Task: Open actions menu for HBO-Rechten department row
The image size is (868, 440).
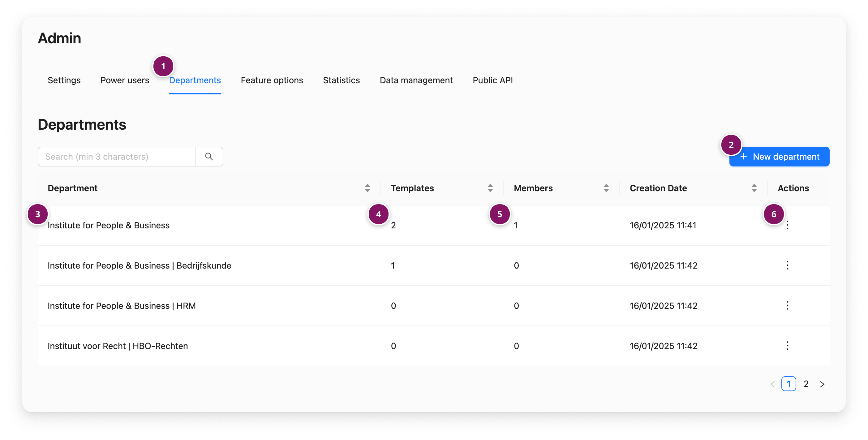Action: 787,346
